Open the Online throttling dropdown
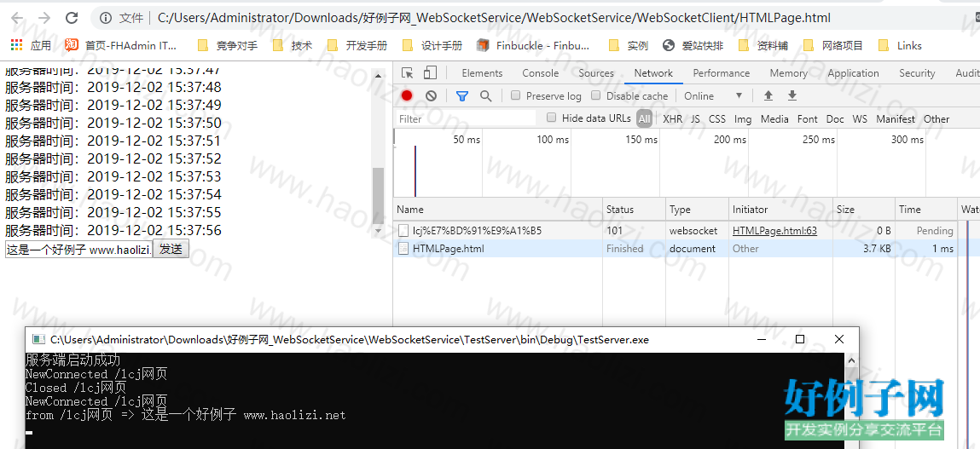The image size is (980, 449). pyautogui.click(x=713, y=95)
